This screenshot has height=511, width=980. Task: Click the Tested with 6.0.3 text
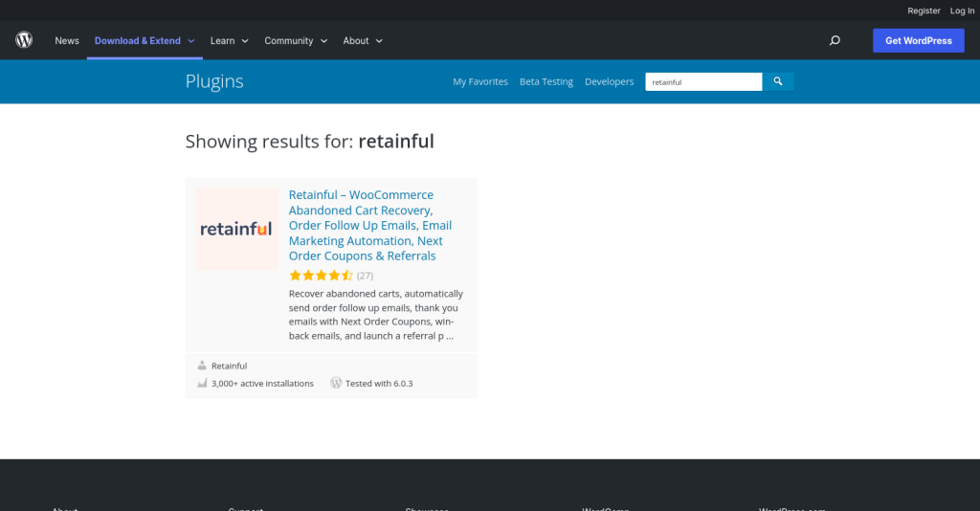[379, 384]
